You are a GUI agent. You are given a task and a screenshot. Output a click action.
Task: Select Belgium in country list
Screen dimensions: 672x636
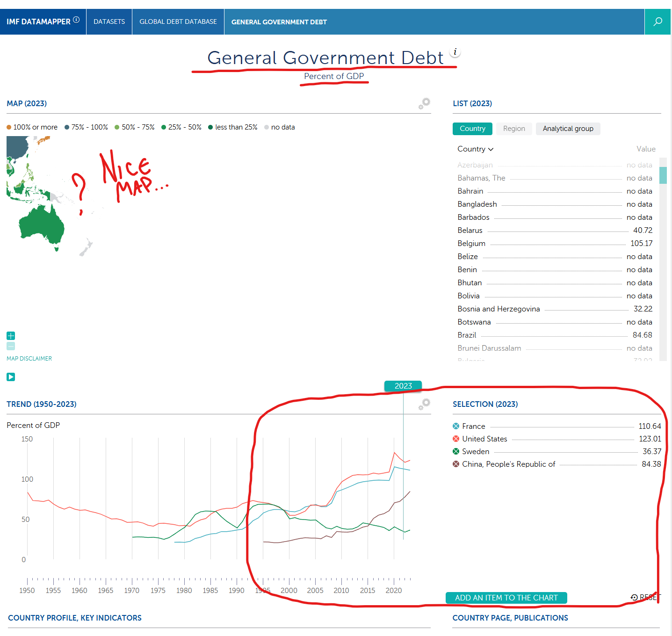555,243
